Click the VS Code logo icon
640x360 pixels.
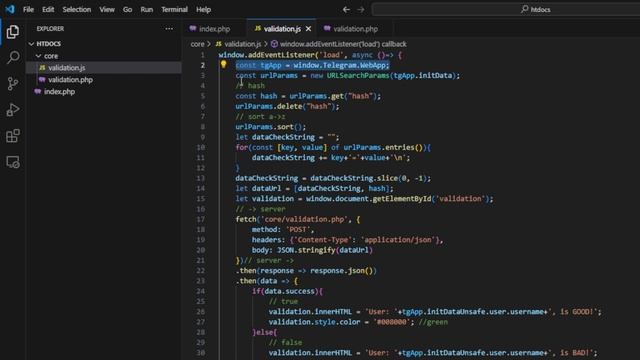pos(10,9)
